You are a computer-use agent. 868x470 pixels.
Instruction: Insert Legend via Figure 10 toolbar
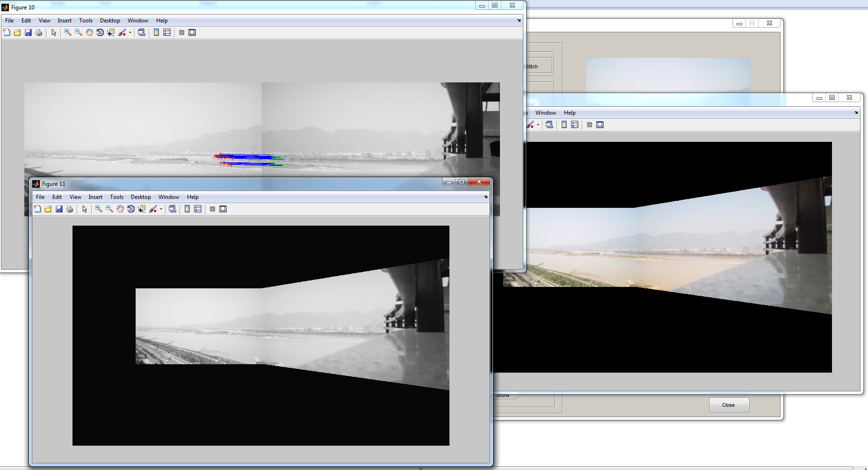pos(167,32)
